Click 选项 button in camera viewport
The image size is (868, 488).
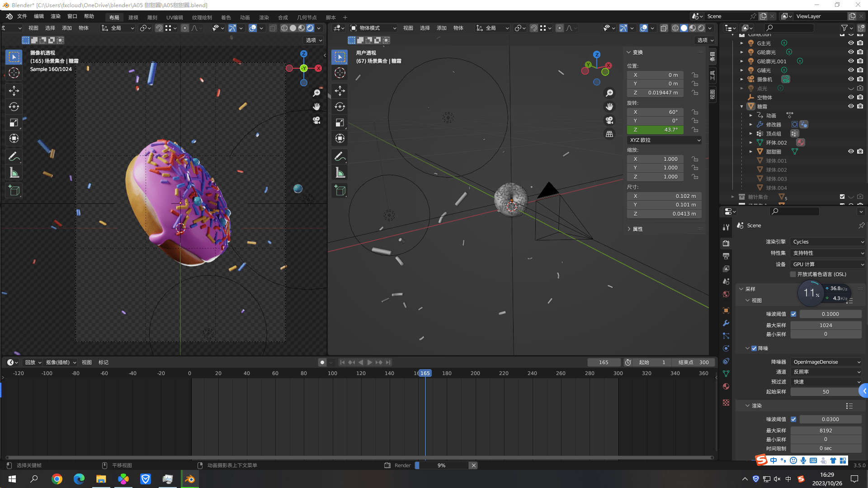pyautogui.click(x=314, y=40)
